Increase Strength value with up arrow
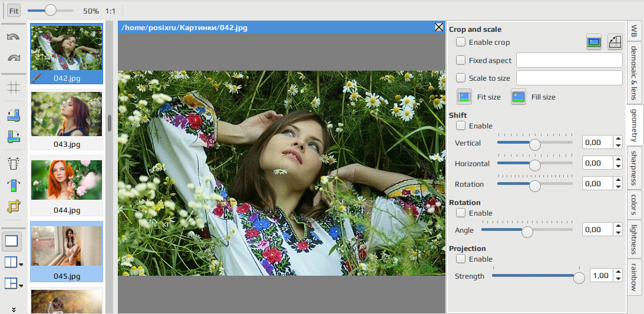 [618, 272]
